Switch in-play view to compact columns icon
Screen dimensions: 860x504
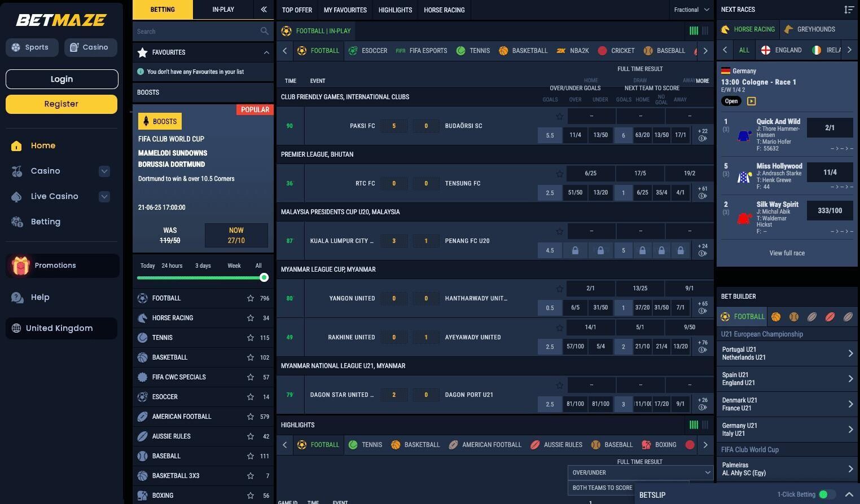pyautogui.click(x=705, y=31)
